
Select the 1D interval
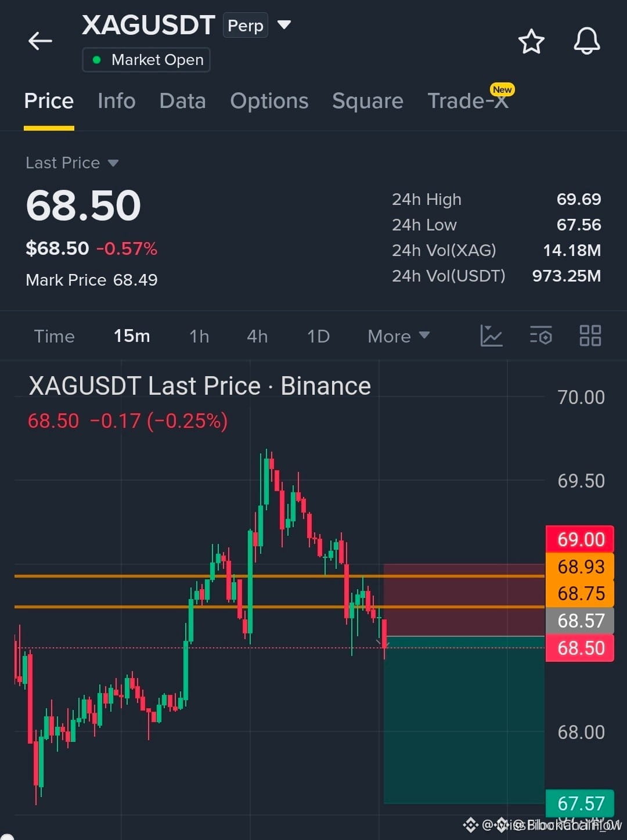coord(318,336)
